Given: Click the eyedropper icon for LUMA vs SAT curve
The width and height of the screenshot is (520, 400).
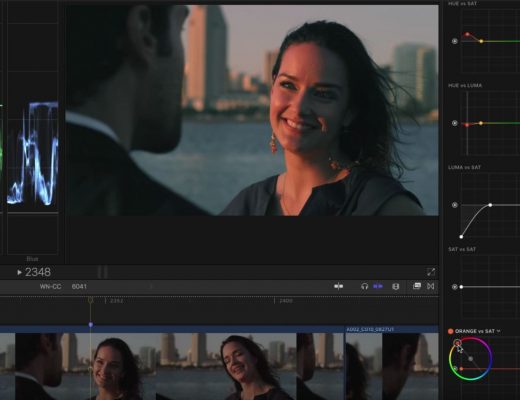Looking at the screenshot, I should (x=455, y=205).
